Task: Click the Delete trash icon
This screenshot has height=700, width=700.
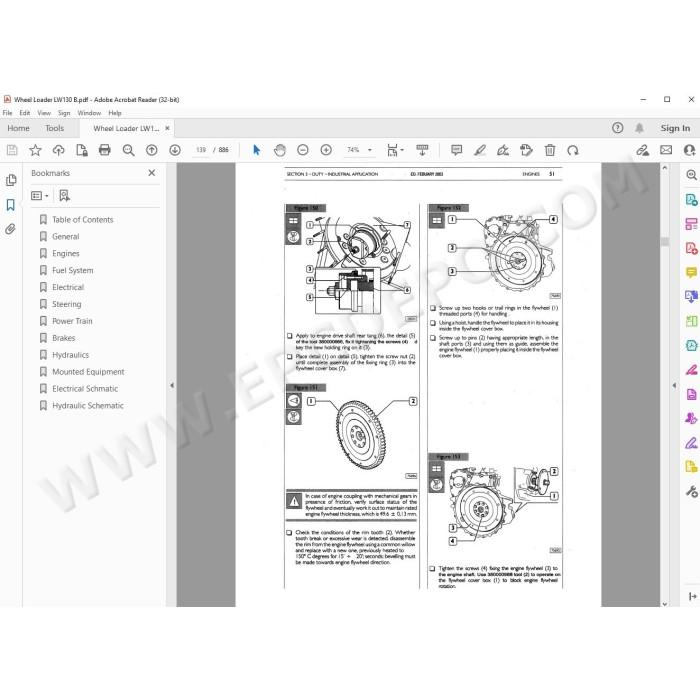Action: [550, 150]
